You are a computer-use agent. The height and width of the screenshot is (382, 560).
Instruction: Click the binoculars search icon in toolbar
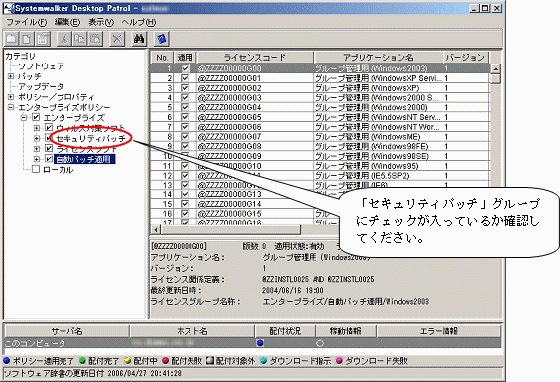[x=139, y=39]
